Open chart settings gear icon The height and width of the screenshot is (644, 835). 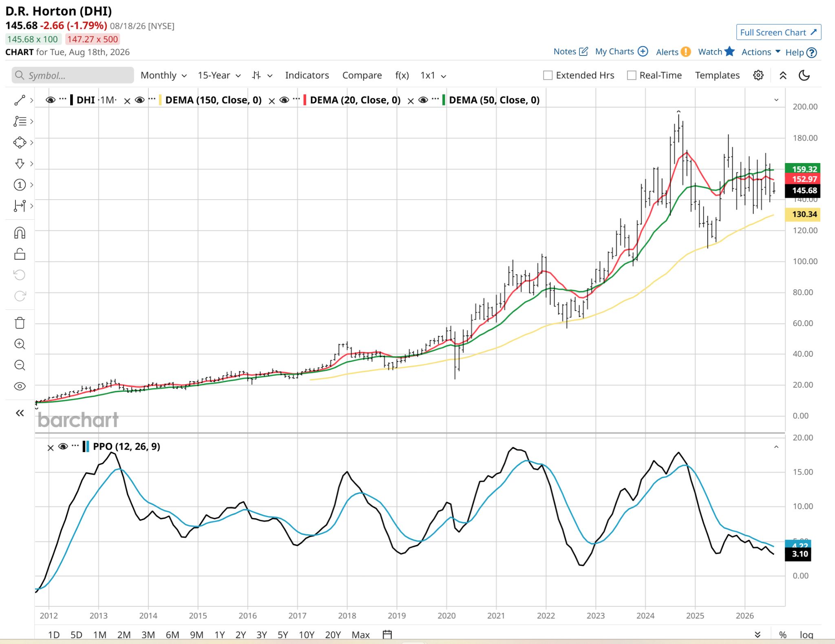[758, 75]
